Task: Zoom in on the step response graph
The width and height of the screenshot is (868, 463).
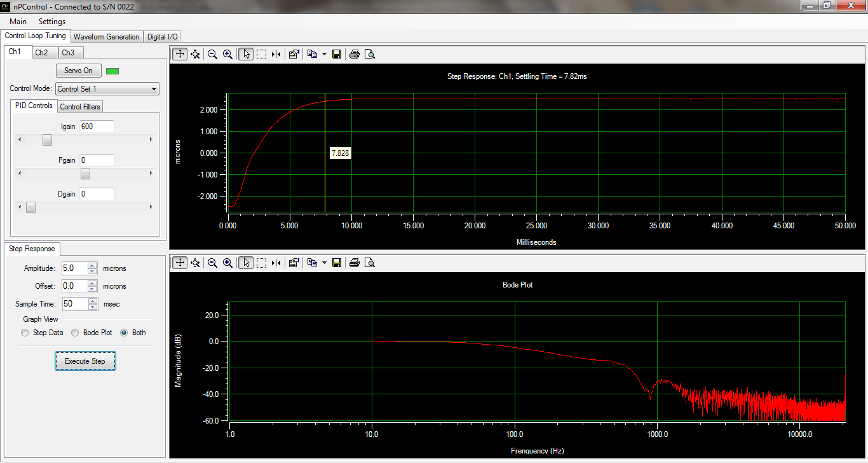Action: coord(227,54)
